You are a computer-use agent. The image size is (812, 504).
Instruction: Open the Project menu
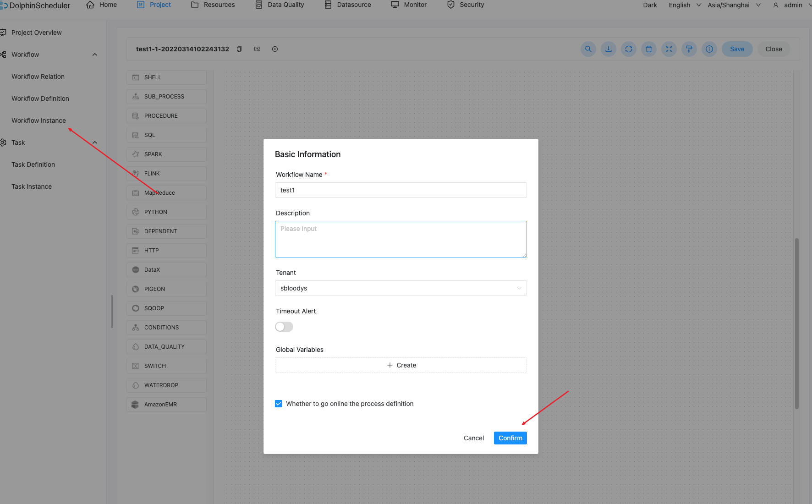154,5
